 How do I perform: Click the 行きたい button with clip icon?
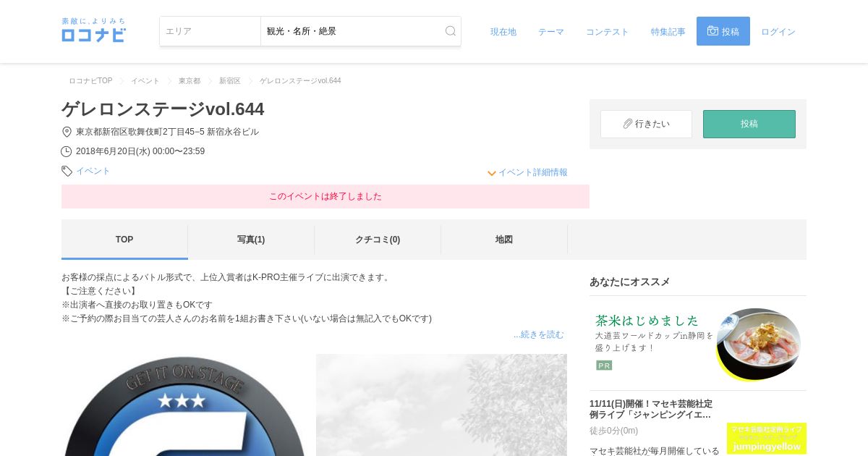pyautogui.click(x=646, y=124)
